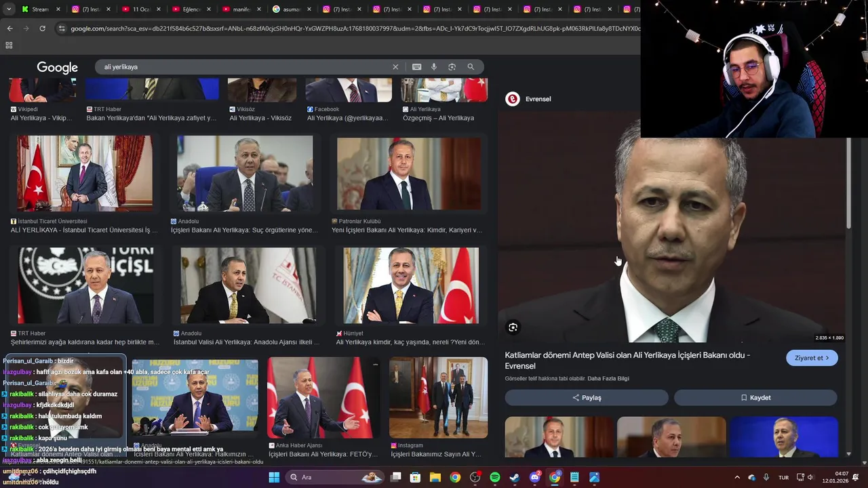The width and height of the screenshot is (868, 488).
Task: Switch to the Stream tab
Action: 39,9
